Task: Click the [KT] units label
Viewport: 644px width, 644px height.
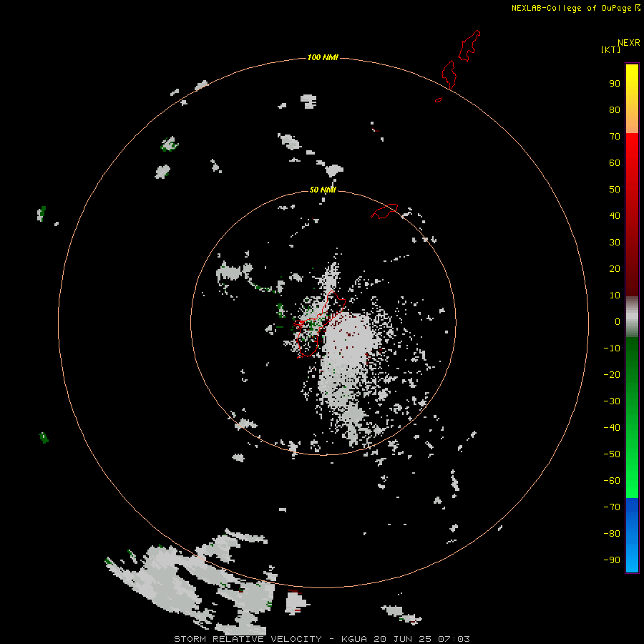Action: click(x=610, y=50)
